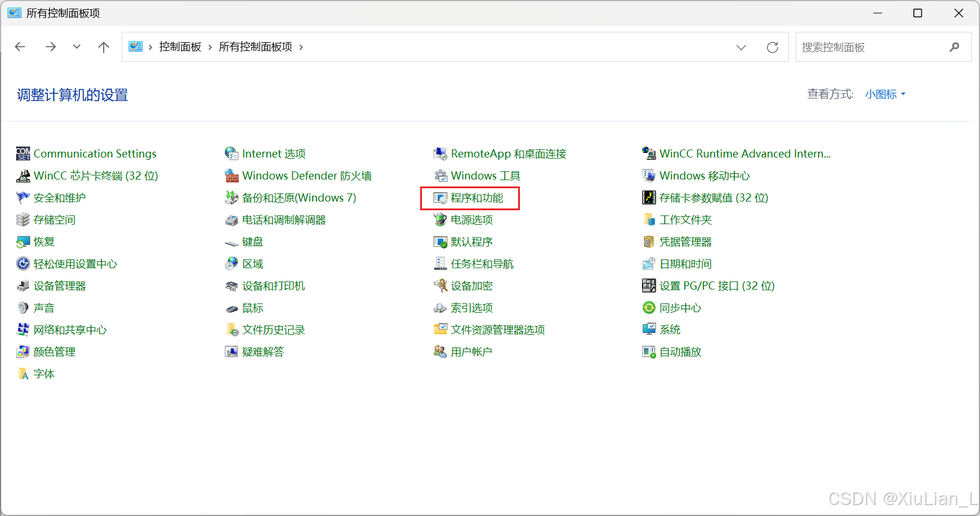Click the 安全和维护 flag icon

tap(23, 197)
